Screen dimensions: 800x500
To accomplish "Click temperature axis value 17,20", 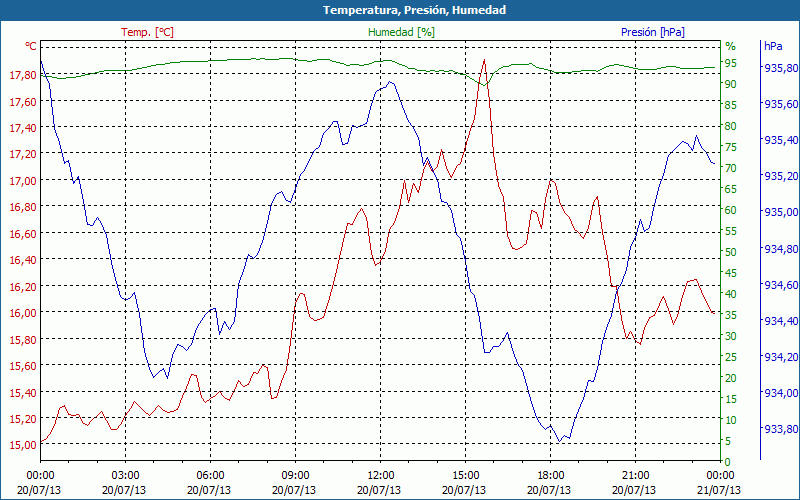I will click(23, 154).
